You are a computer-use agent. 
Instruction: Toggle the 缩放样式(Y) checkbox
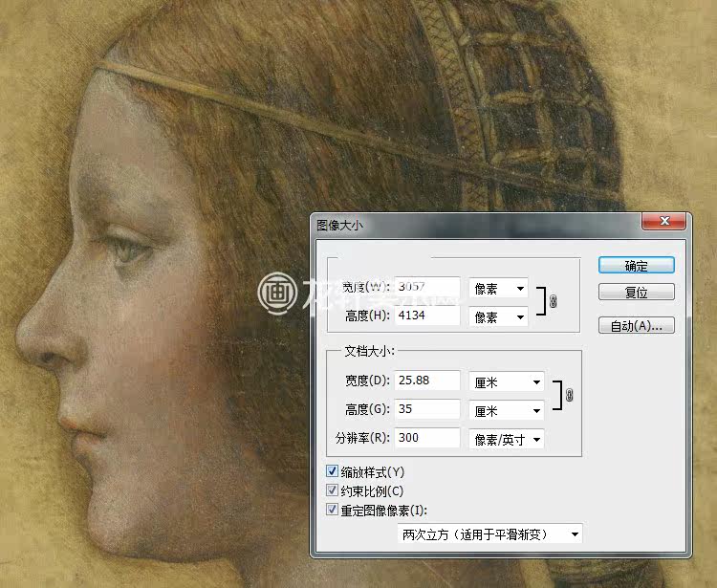[332, 471]
